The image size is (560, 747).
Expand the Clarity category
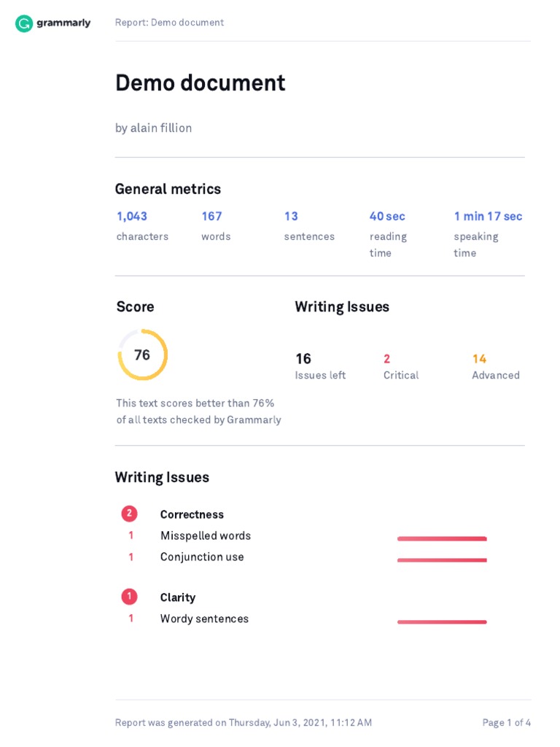[x=178, y=597]
